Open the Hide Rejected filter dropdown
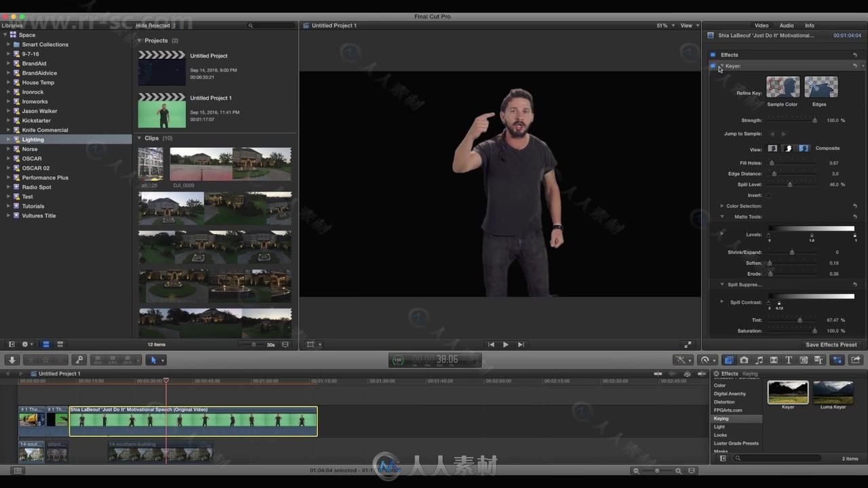Image resolution: width=868 pixels, height=488 pixels. [156, 26]
